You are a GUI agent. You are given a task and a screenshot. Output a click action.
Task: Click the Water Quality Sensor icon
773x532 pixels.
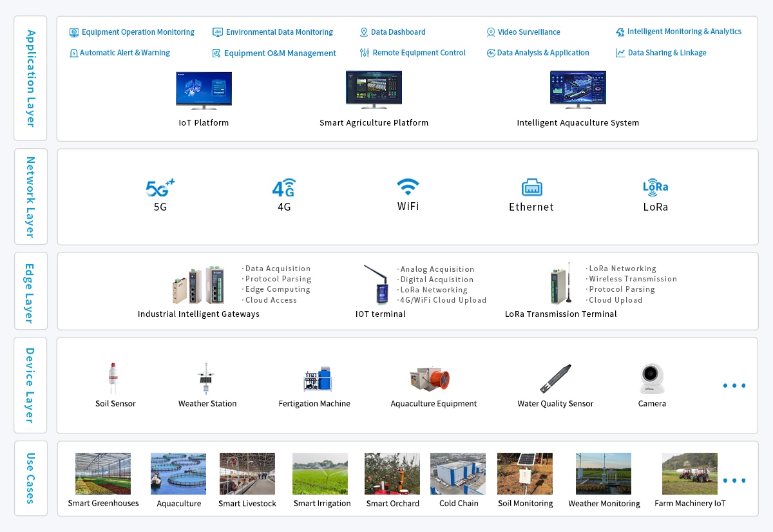(555, 379)
